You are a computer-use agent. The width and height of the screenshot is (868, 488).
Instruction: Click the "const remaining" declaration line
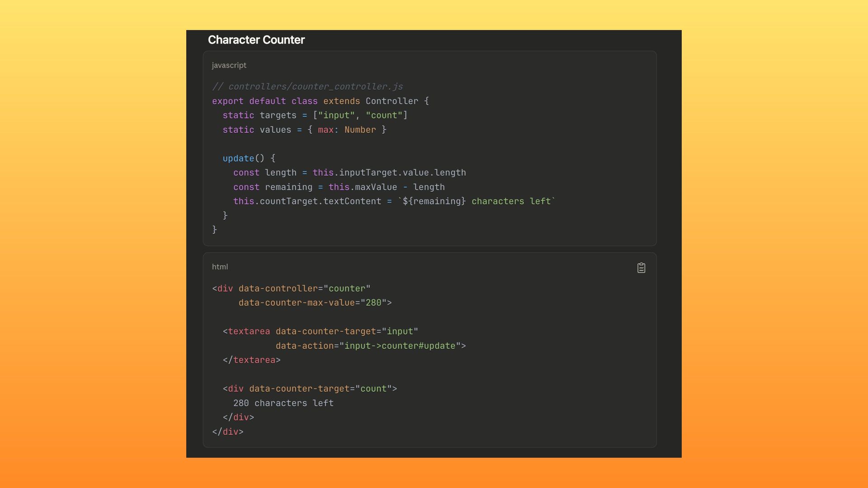(x=339, y=188)
